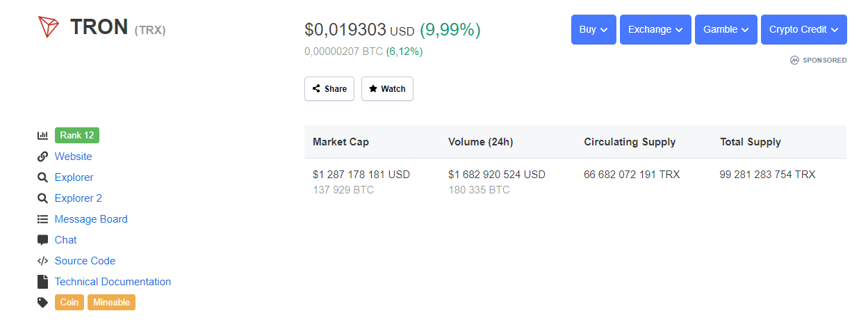868x327 pixels.
Task: Expand the Gamble dropdown menu
Action: [x=726, y=30]
